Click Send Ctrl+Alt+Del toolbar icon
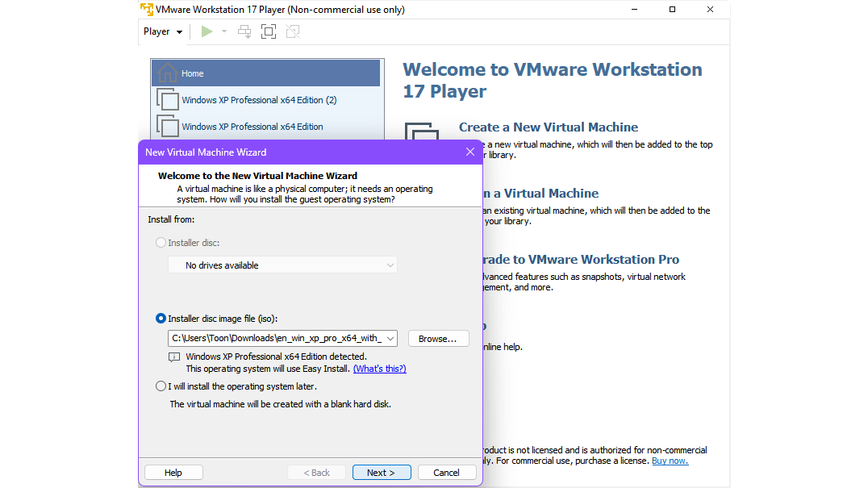 click(244, 31)
